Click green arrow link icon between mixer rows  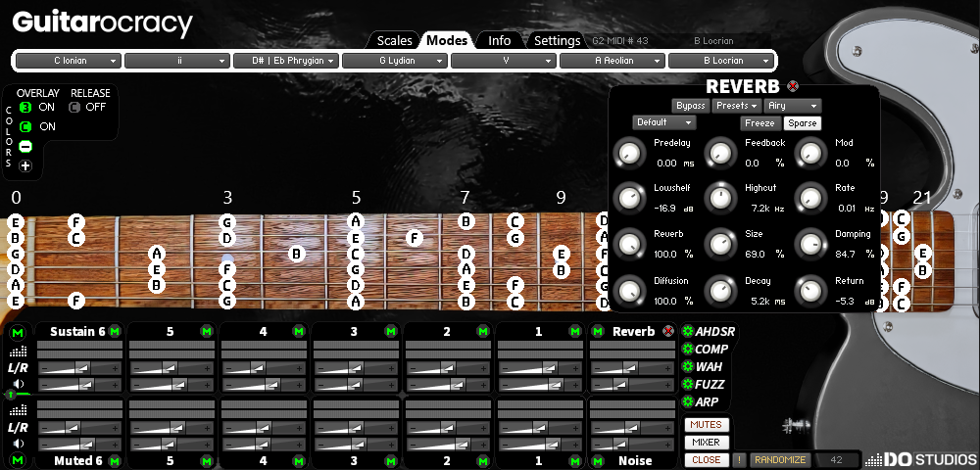click(11, 395)
